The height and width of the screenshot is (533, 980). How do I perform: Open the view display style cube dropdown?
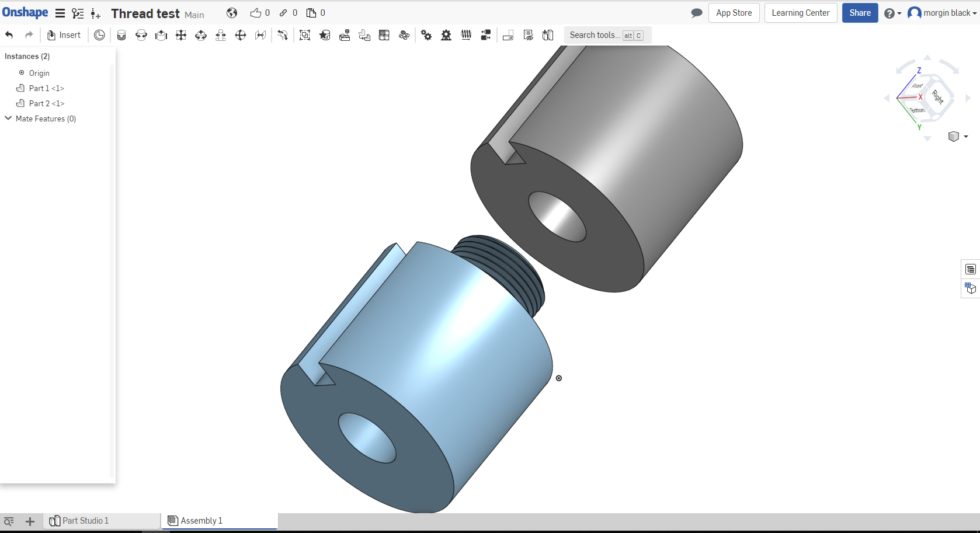coord(958,137)
